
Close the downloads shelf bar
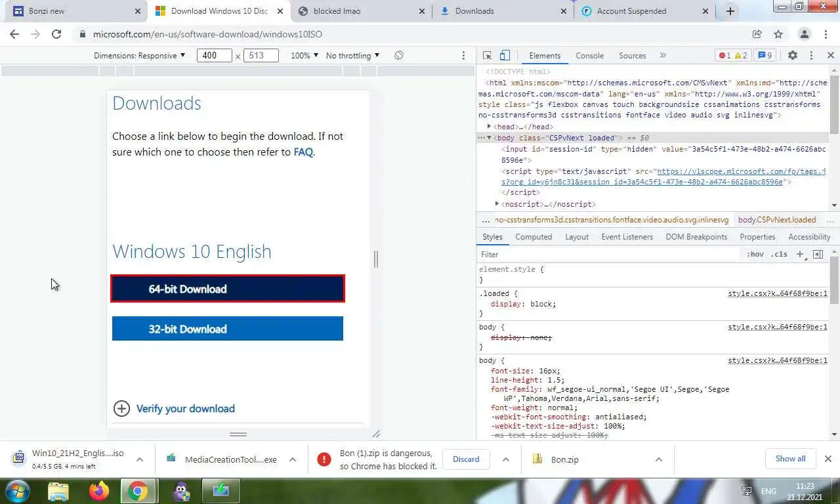coord(828,459)
